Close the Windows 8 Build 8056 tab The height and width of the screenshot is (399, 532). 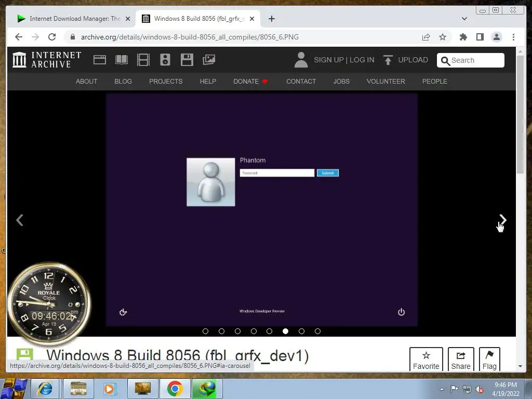click(x=252, y=19)
